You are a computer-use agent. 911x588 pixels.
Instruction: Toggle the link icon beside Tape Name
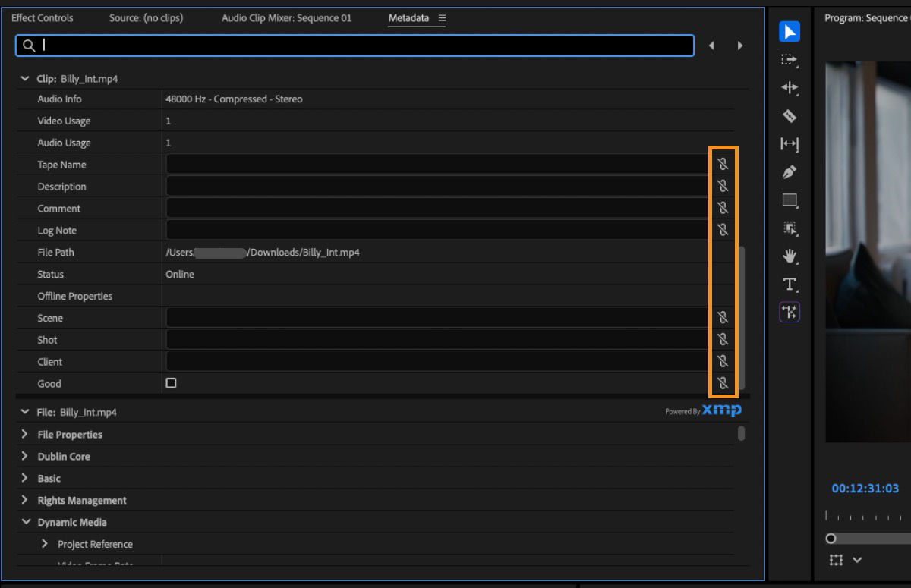pyautogui.click(x=723, y=163)
